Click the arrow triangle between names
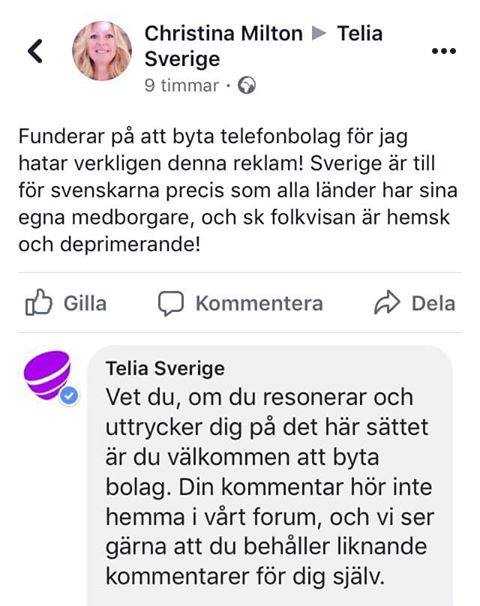This screenshot has width=480, height=606. pos(319,33)
